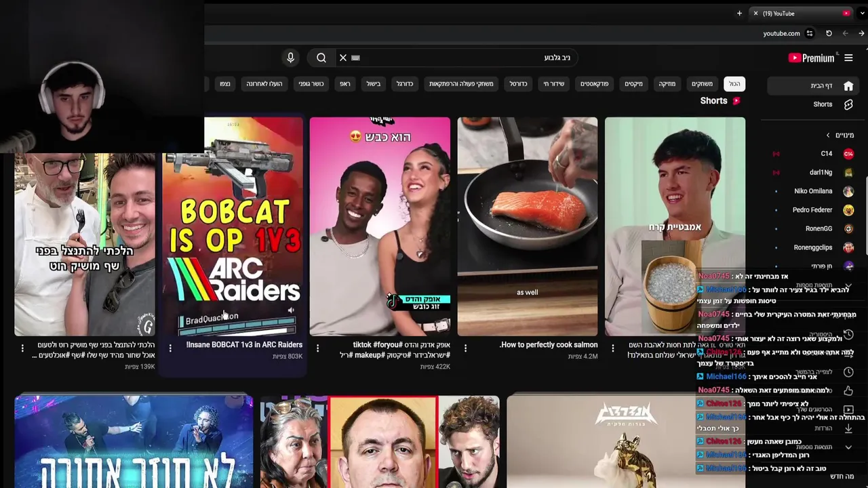Open the Pedro Federer channel avatar
Image resolution: width=868 pixels, height=488 pixels.
848,210
